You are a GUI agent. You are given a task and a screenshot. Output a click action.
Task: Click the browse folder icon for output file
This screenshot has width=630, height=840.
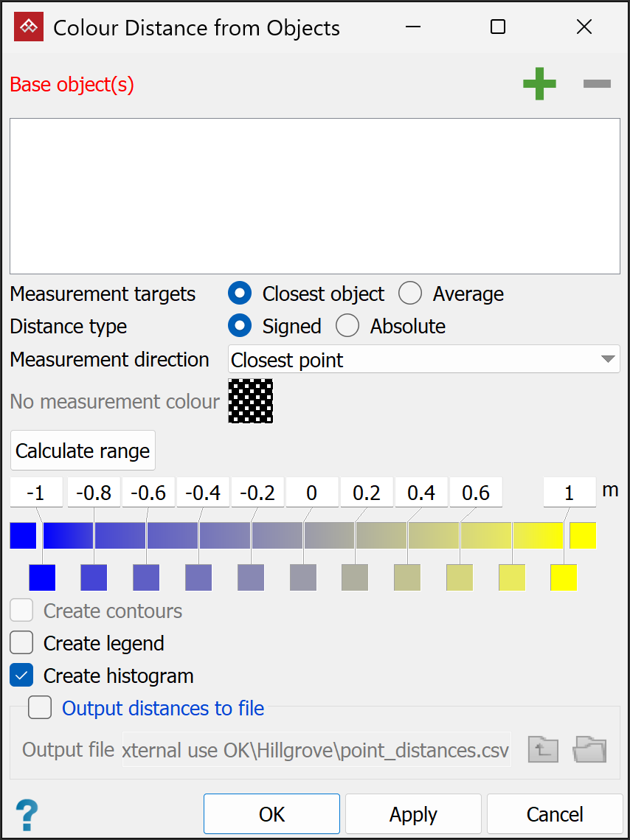coord(590,749)
